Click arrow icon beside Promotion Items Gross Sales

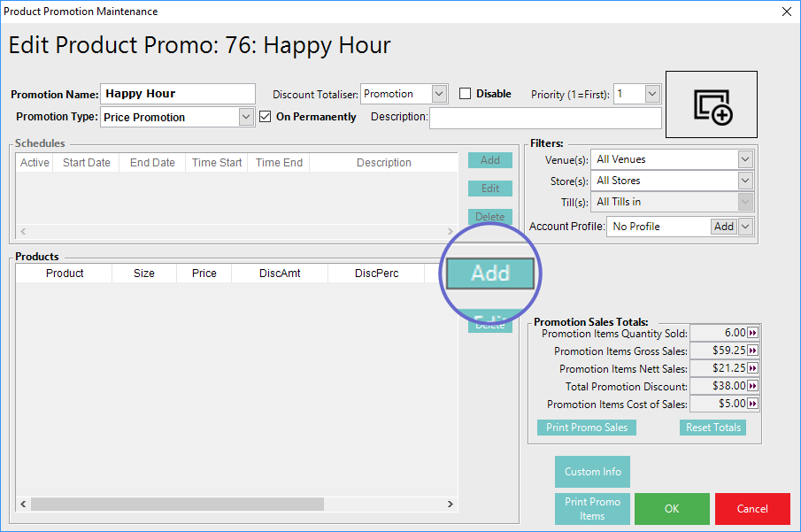point(753,351)
